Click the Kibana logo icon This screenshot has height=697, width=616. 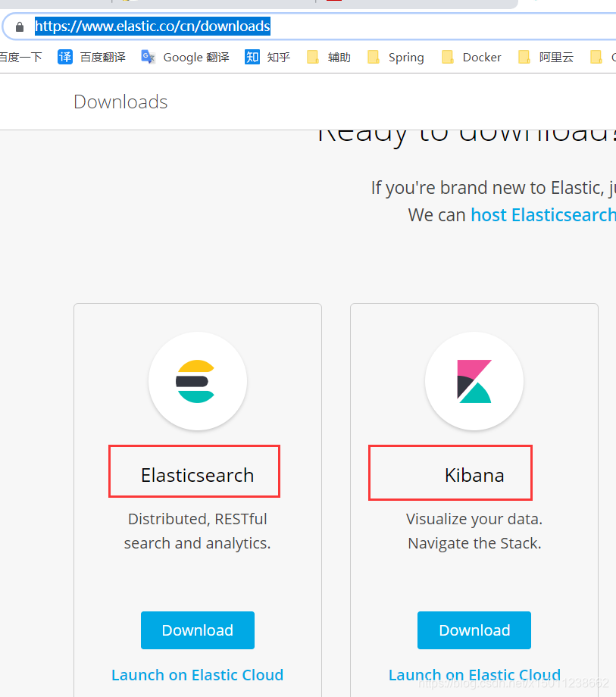pyautogui.click(x=474, y=381)
